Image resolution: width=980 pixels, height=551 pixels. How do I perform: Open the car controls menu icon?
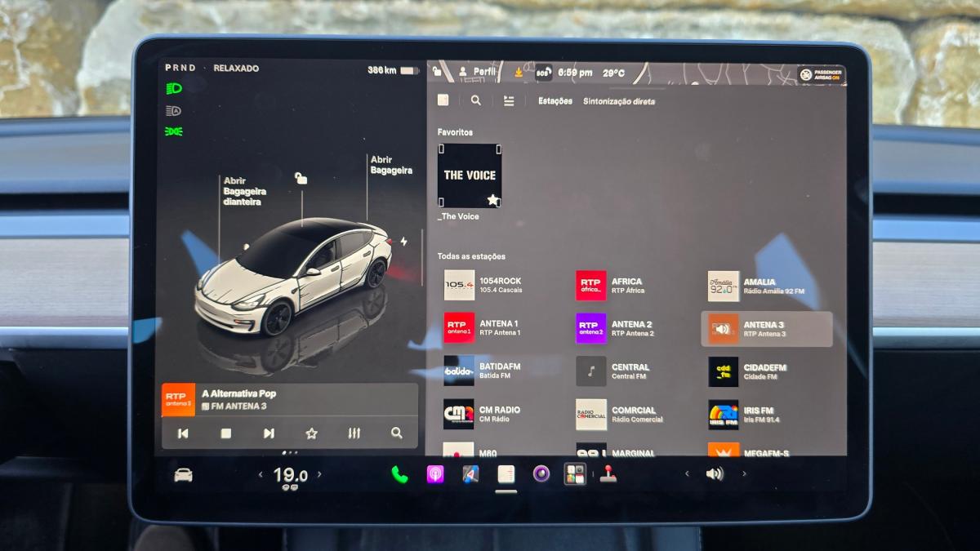coord(183,475)
